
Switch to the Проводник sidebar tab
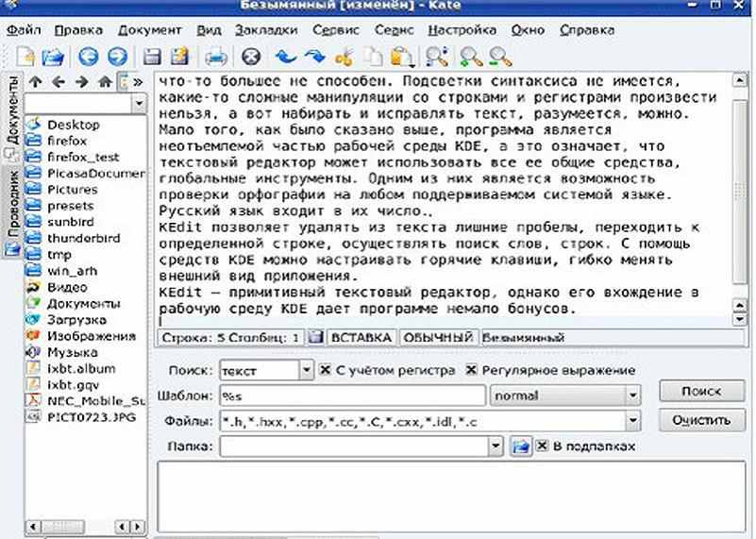pos(11,212)
